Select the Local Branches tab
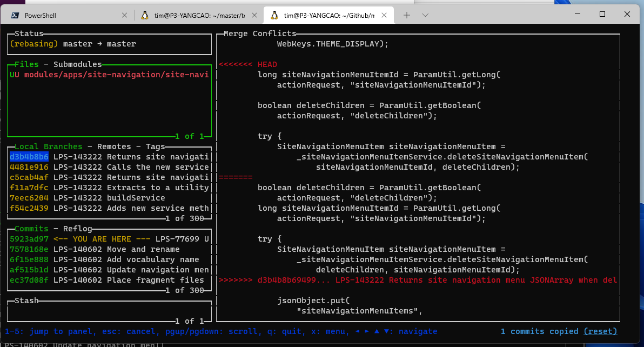 click(49, 146)
